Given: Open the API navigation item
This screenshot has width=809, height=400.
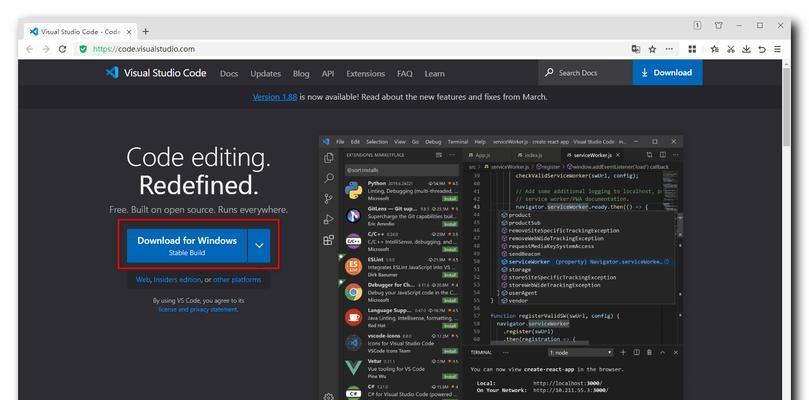Looking at the screenshot, I should [x=328, y=73].
